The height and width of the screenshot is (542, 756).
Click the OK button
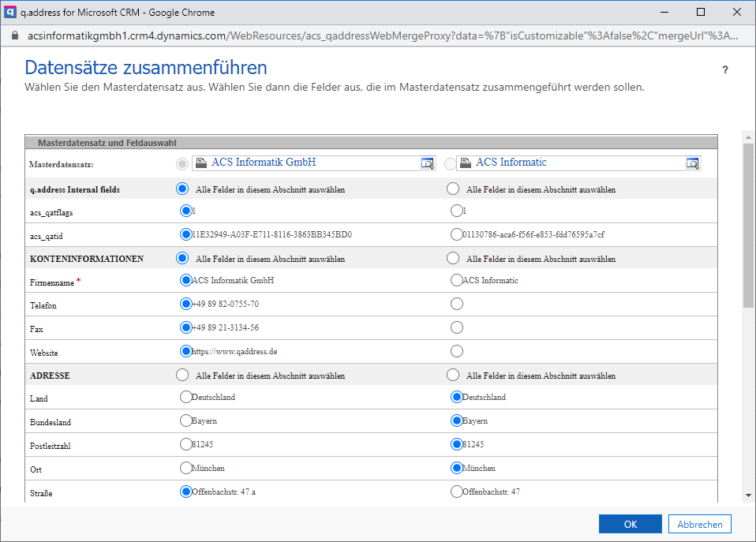[630, 524]
